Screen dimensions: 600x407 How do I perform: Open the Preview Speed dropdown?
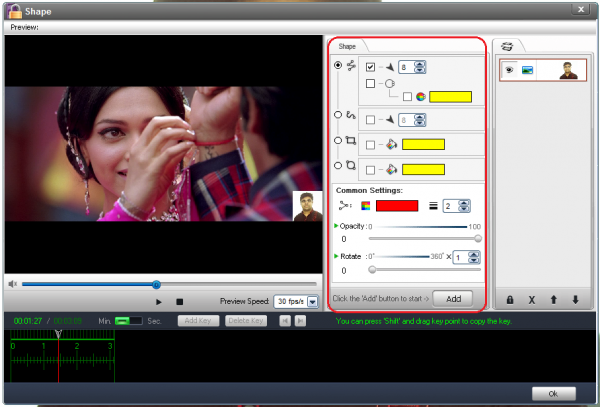pyautogui.click(x=312, y=302)
